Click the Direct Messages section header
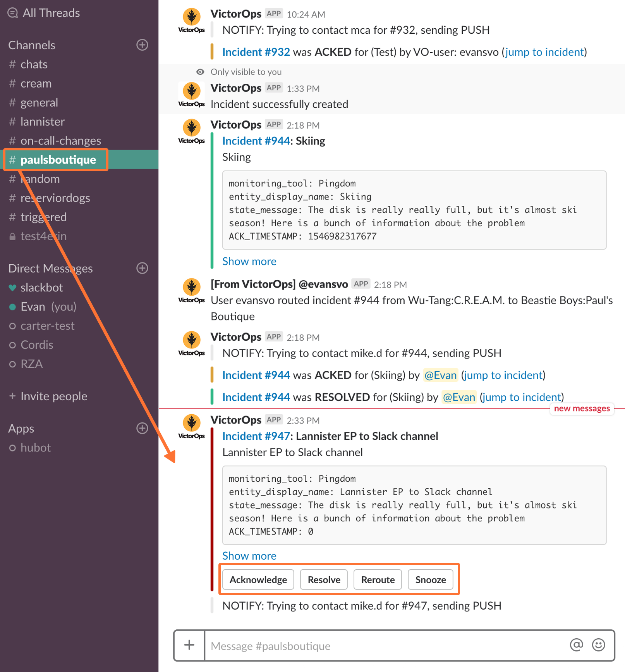 click(50, 268)
